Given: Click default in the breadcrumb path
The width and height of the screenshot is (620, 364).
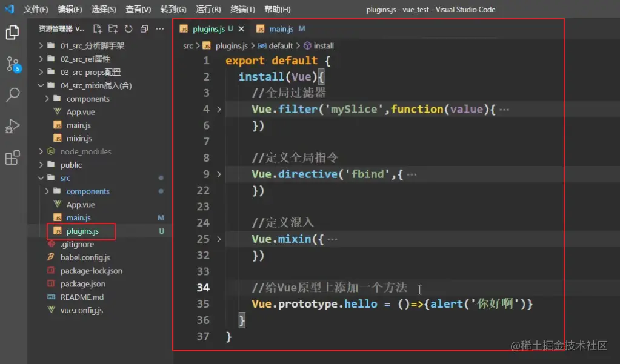Looking at the screenshot, I should coord(281,46).
